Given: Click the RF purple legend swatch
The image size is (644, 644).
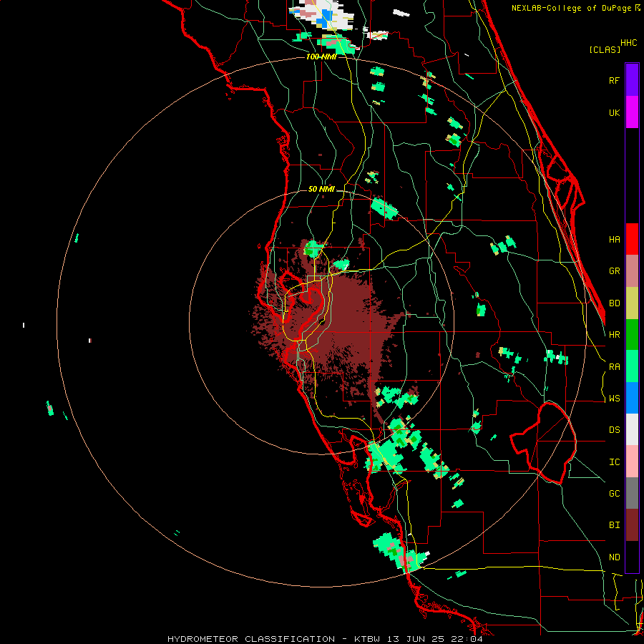Looking at the screenshot, I should 632,80.
